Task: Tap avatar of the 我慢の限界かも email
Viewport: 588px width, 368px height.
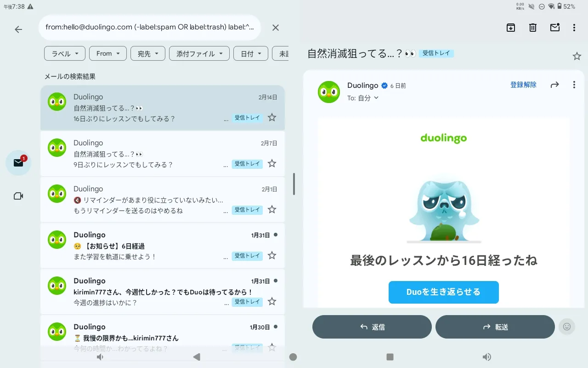Action: click(57, 331)
